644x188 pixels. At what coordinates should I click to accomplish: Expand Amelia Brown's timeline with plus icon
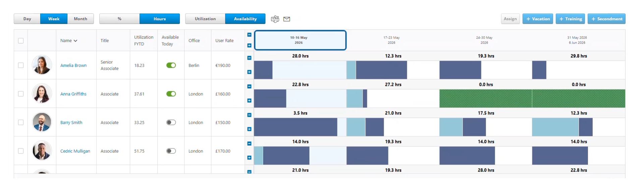tap(249, 72)
